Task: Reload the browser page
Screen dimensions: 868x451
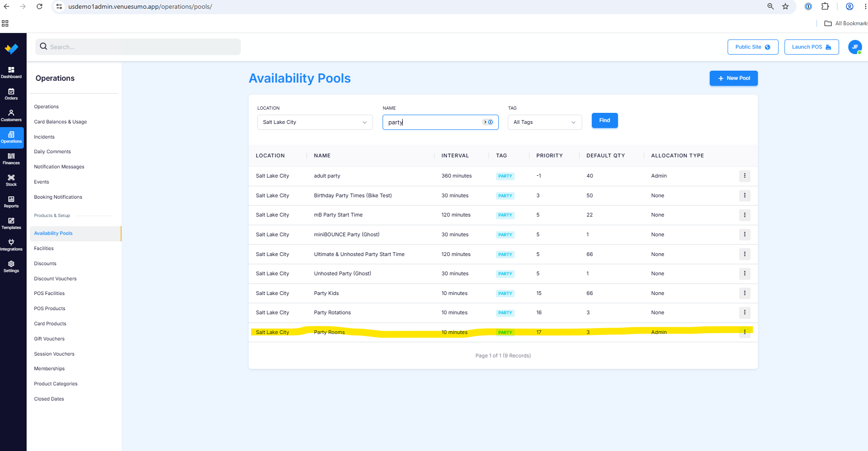Action: [x=39, y=6]
